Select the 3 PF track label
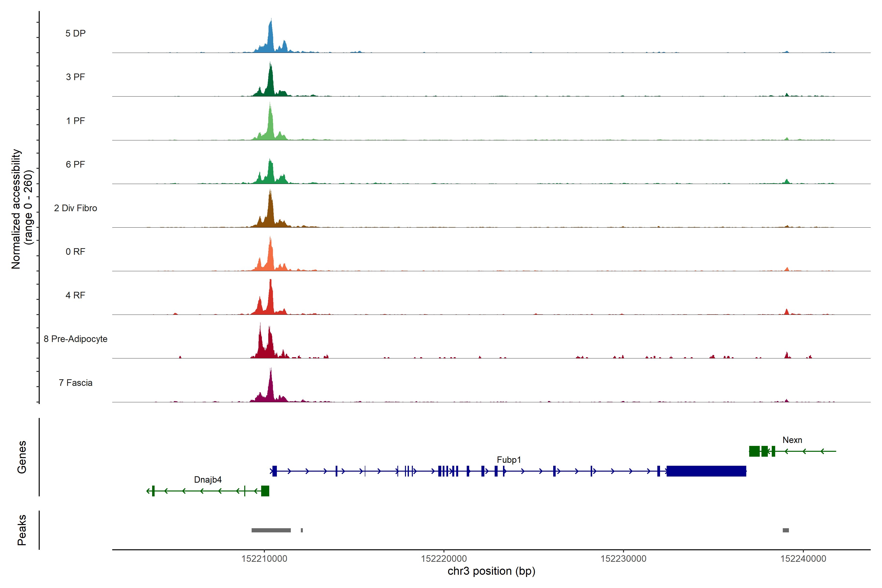Image resolution: width=882 pixels, height=588 pixels. tap(75, 77)
